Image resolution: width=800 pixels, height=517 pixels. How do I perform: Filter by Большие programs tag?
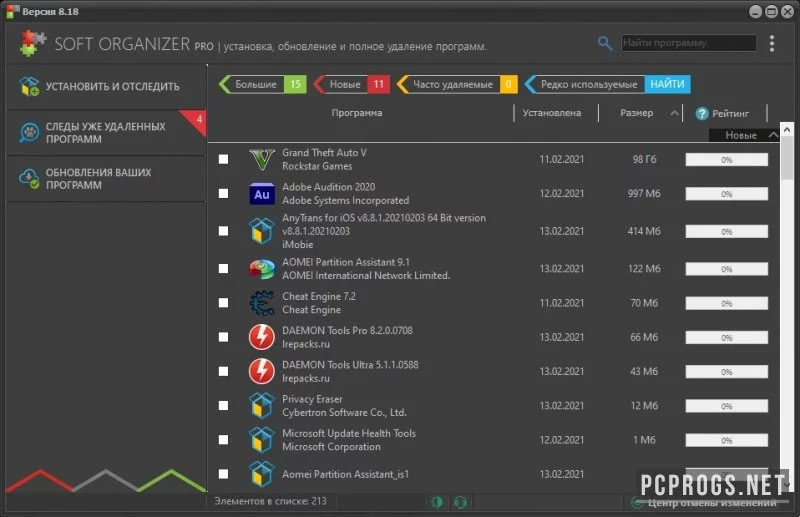point(263,84)
